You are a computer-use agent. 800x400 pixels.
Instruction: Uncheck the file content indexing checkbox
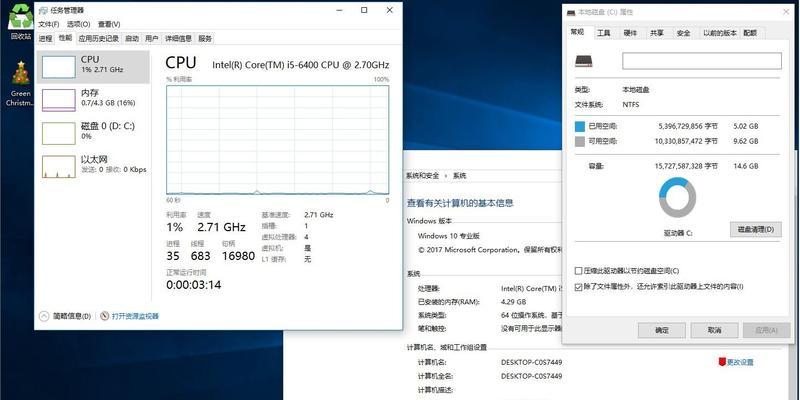(x=578, y=287)
